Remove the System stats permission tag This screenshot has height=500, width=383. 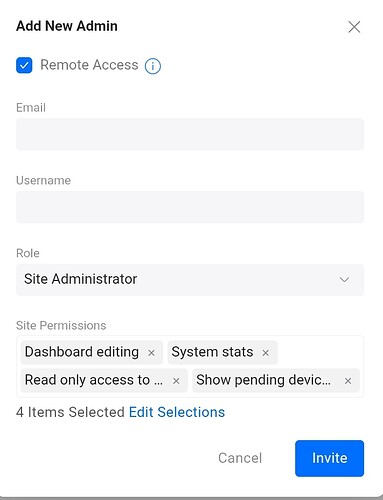pyautogui.click(x=265, y=353)
